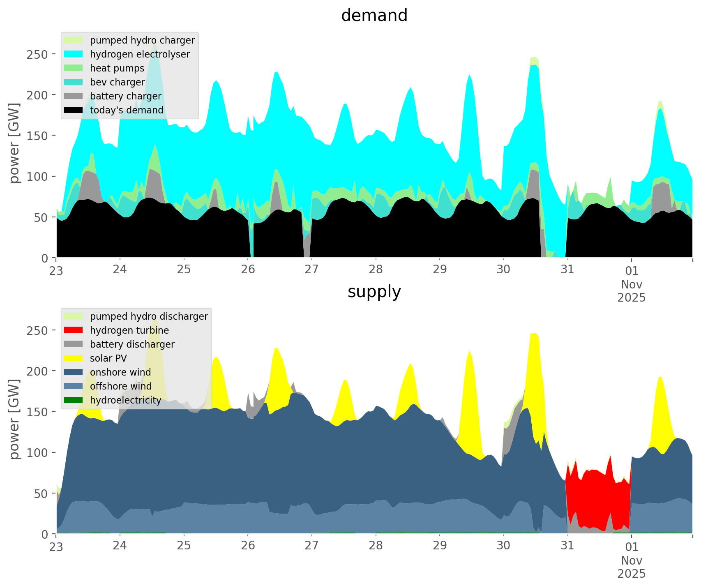The height and width of the screenshot is (588, 701).
Task: Select the pumped hydro charger legend label
Action: pyautogui.click(x=142, y=40)
